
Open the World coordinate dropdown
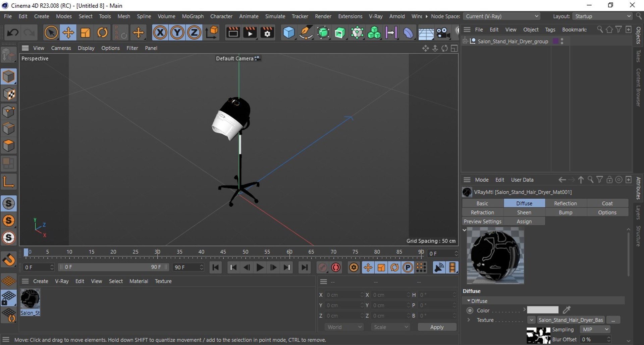click(344, 327)
